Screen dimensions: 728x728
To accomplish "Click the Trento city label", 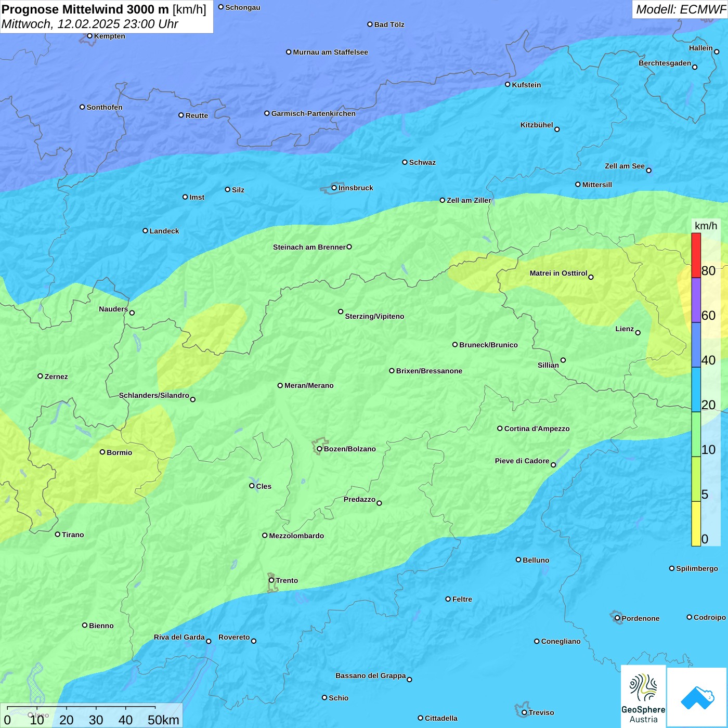I will [287, 580].
